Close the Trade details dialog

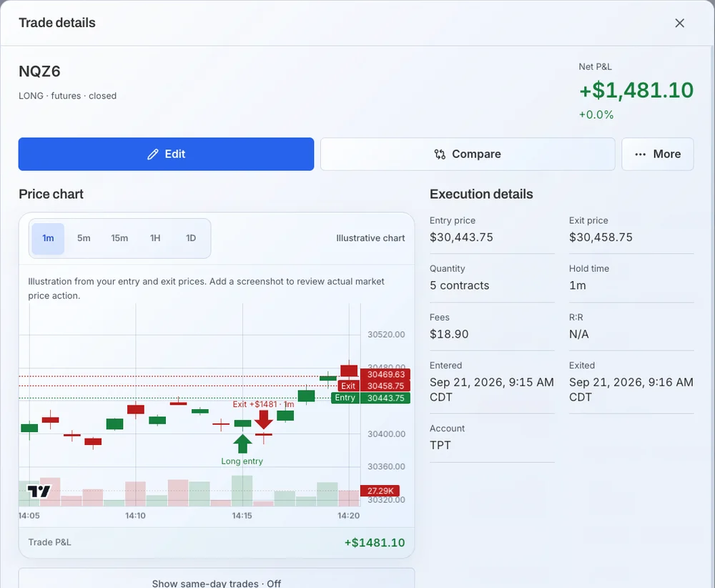(x=679, y=23)
